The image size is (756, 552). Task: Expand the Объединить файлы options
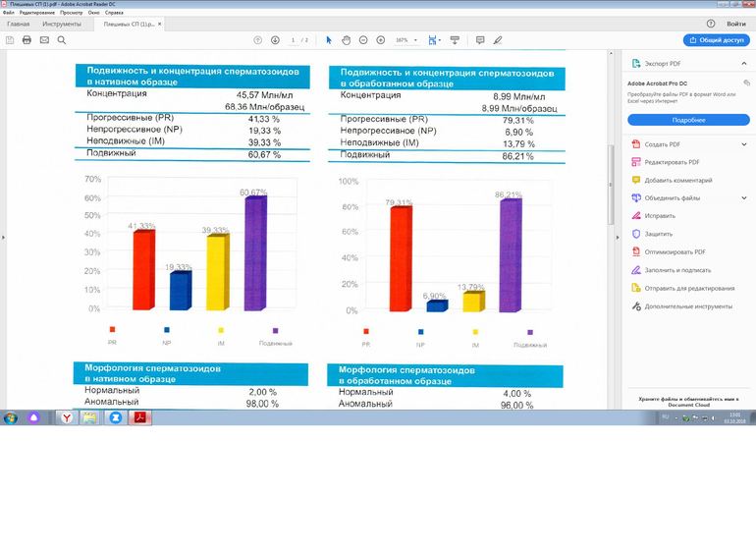pos(743,197)
